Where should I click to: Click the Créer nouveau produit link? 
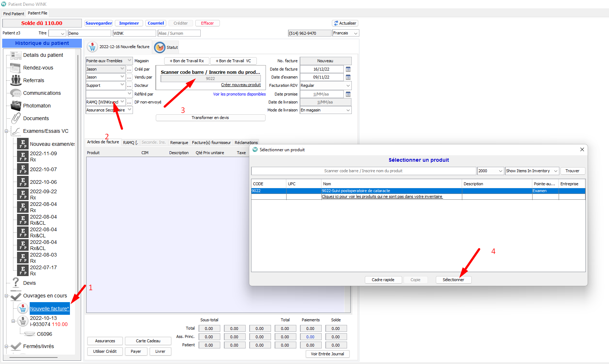pyautogui.click(x=241, y=85)
